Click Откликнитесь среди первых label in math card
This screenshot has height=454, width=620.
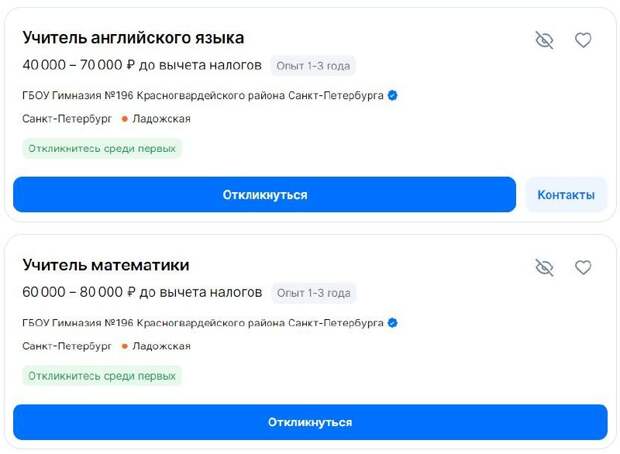click(x=102, y=376)
